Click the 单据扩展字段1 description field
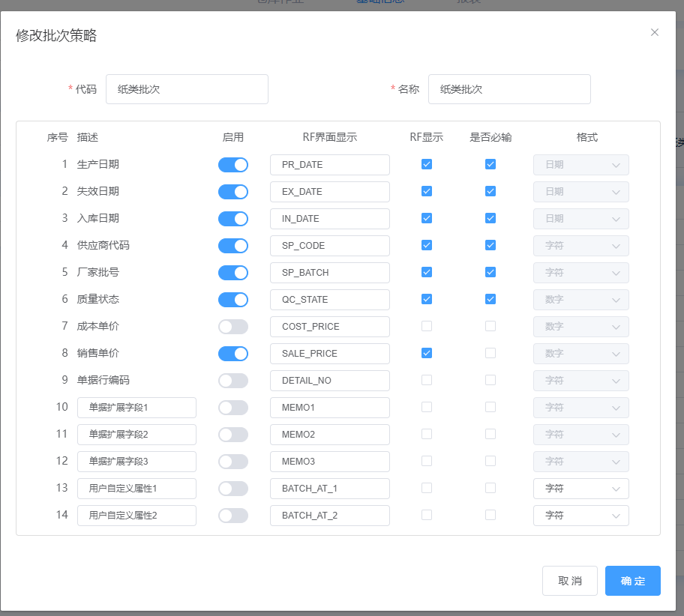The width and height of the screenshot is (684, 616). [136, 408]
